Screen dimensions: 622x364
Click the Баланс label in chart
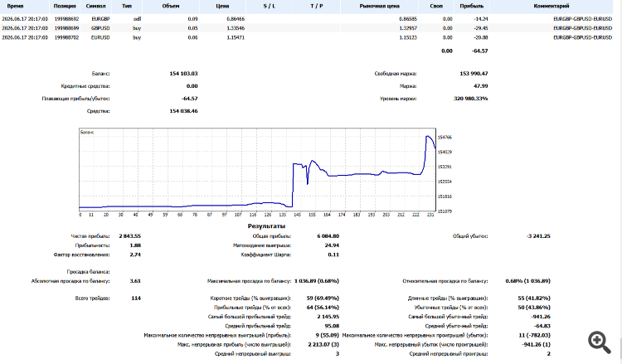coord(87,132)
